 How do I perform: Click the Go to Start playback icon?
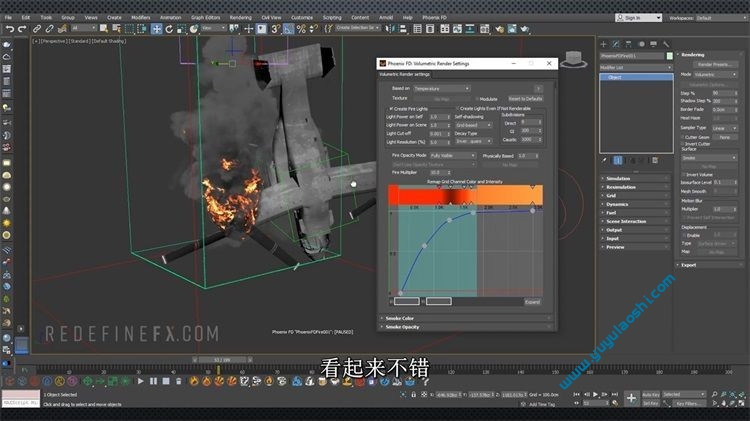(576, 394)
